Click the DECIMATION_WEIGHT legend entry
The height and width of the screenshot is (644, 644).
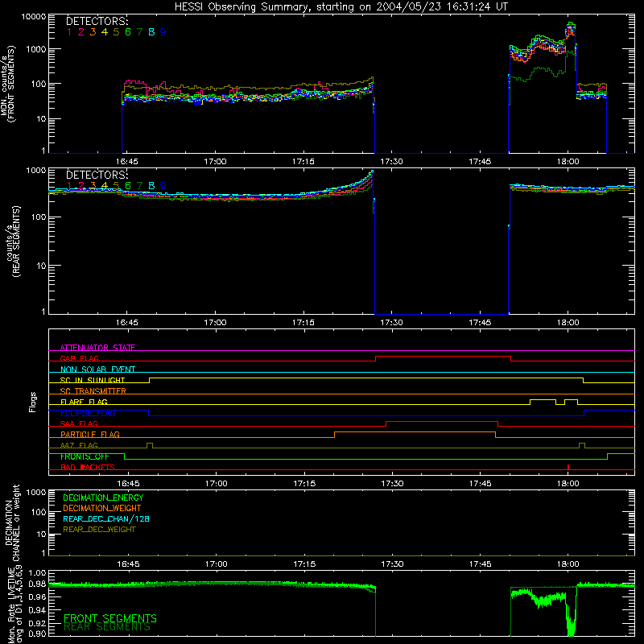[102, 508]
